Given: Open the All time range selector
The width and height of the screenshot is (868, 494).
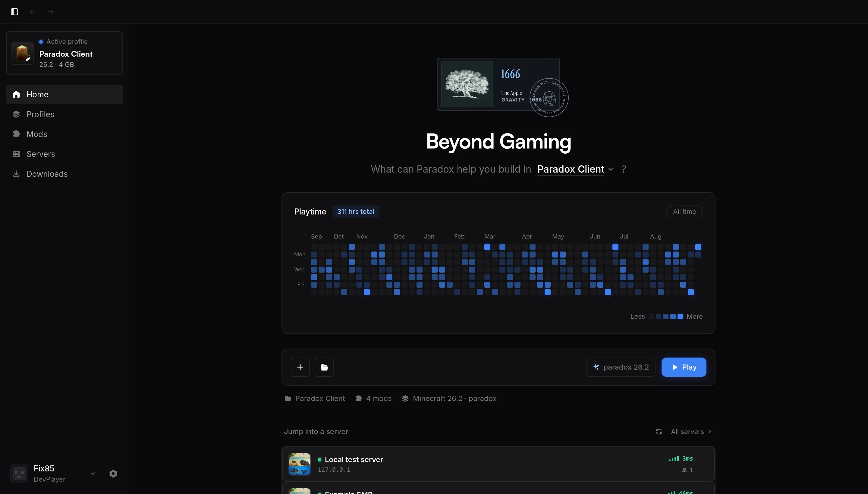Looking at the screenshot, I should click(684, 212).
